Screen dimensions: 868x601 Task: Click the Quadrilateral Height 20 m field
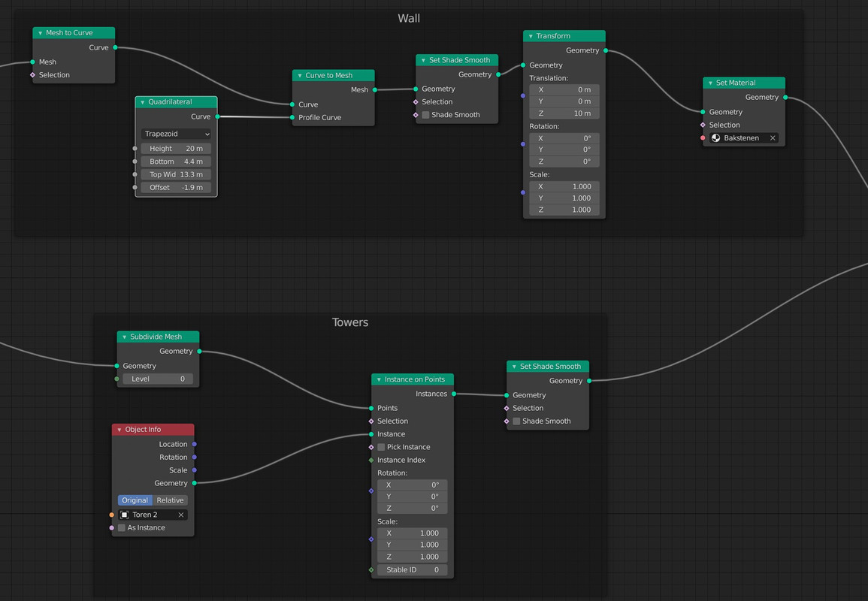[176, 148]
